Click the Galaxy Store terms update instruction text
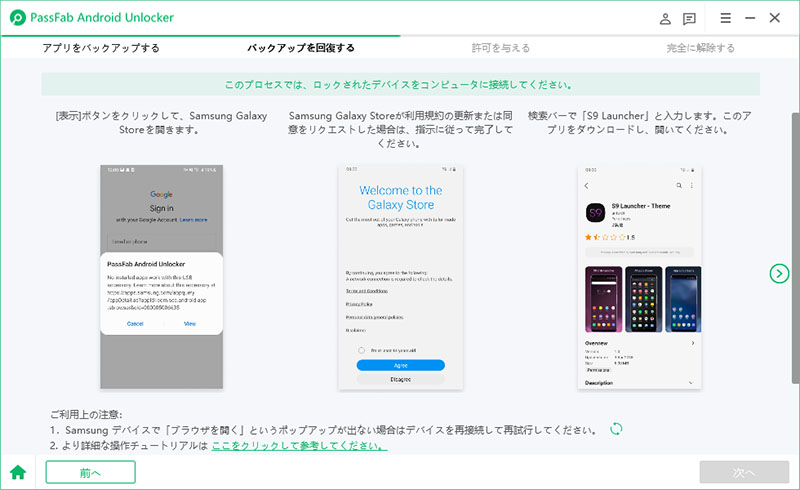This screenshot has width=800, height=490. pos(401,130)
